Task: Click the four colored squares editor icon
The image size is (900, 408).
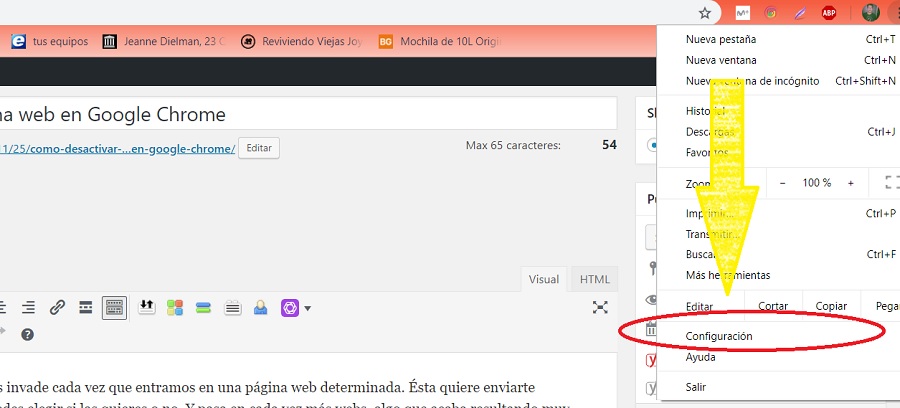Action: [175, 308]
